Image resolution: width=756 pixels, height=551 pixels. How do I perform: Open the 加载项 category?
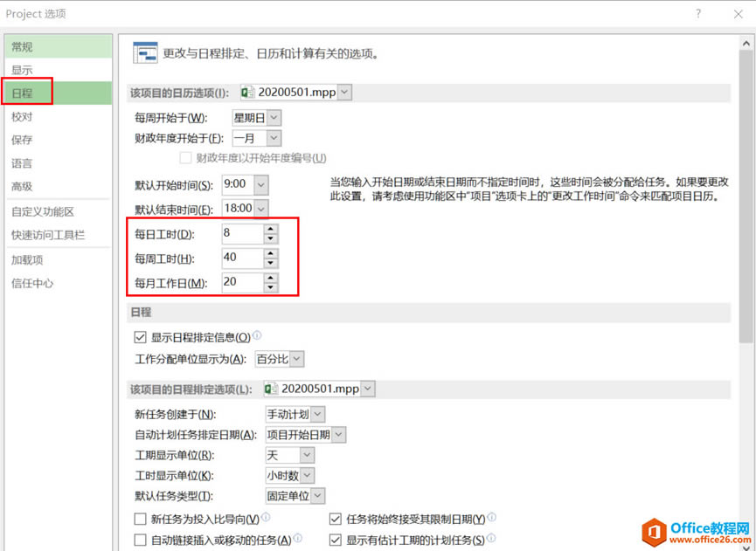[58, 260]
